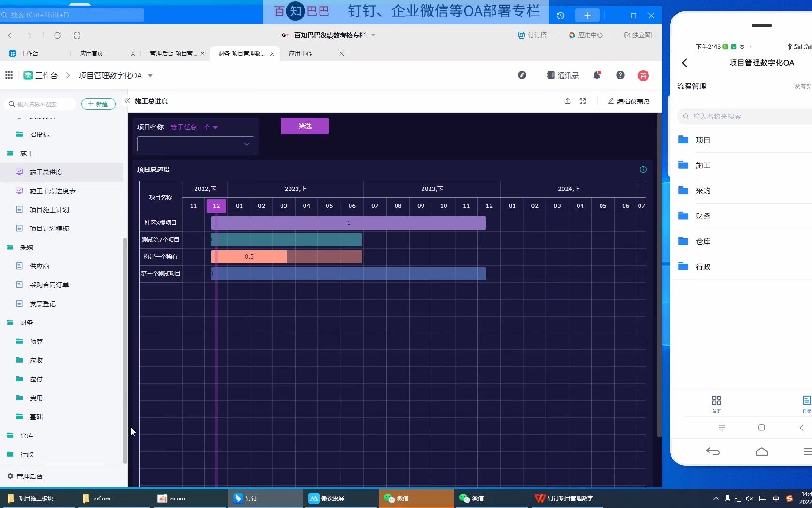
Task: Open the app grid launcher icon
Action: [9, 75]
